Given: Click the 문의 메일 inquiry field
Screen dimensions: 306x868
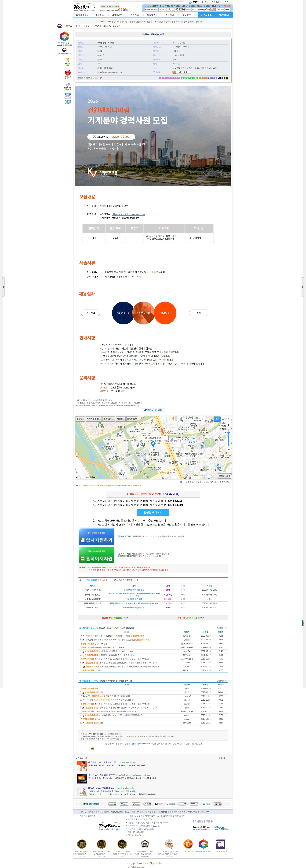Looking at the screenshot, I should tap(182, 72).
